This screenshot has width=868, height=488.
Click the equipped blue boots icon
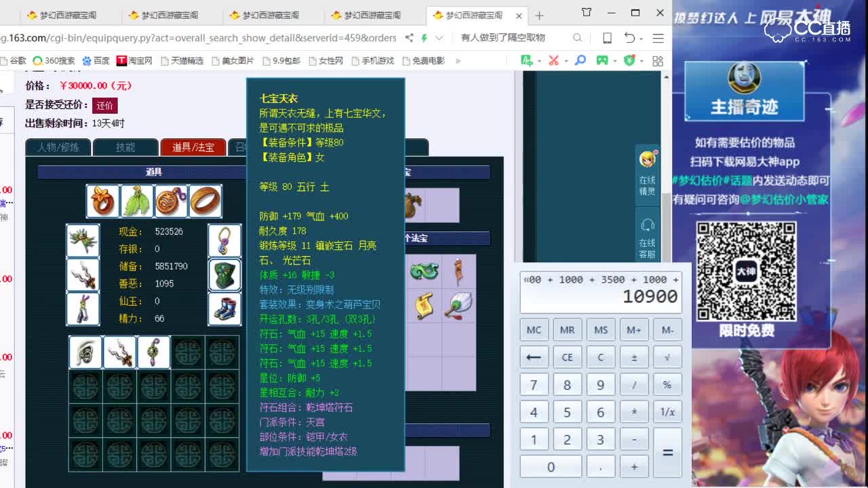224,308
